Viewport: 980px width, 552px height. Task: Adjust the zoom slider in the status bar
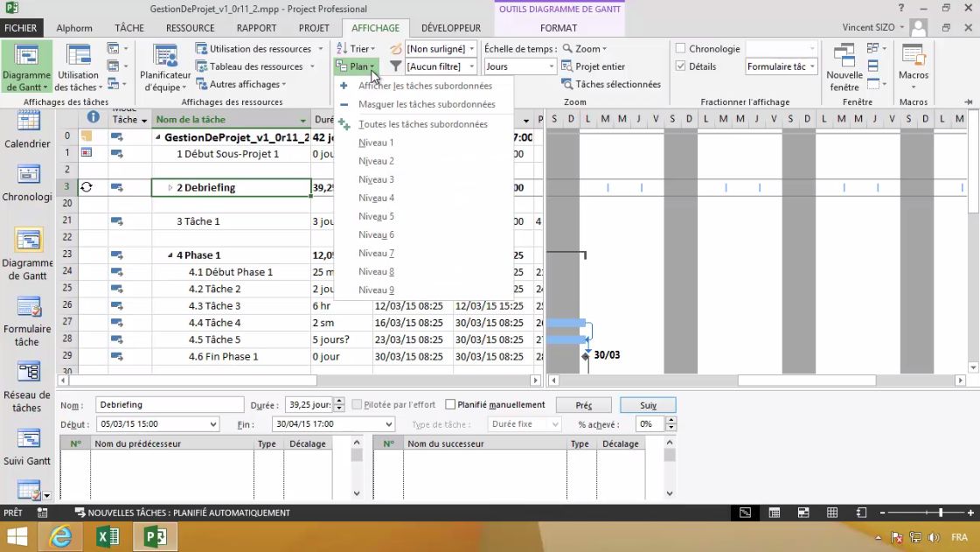[940, 513]
